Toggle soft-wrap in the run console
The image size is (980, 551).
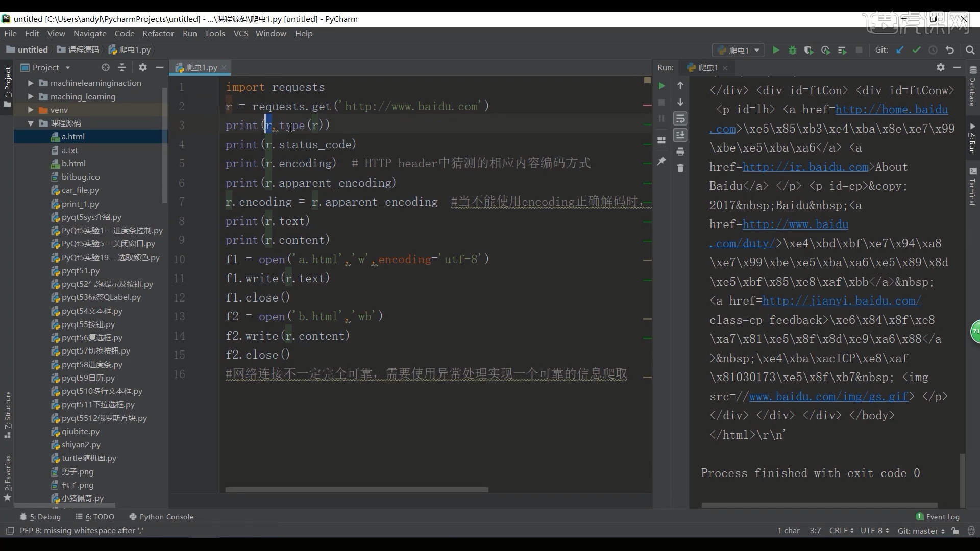tap(680, 118)
